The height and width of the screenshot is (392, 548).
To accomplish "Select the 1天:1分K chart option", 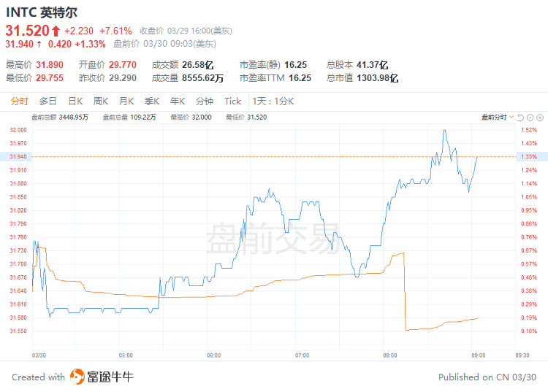I will tap(273, 101).
